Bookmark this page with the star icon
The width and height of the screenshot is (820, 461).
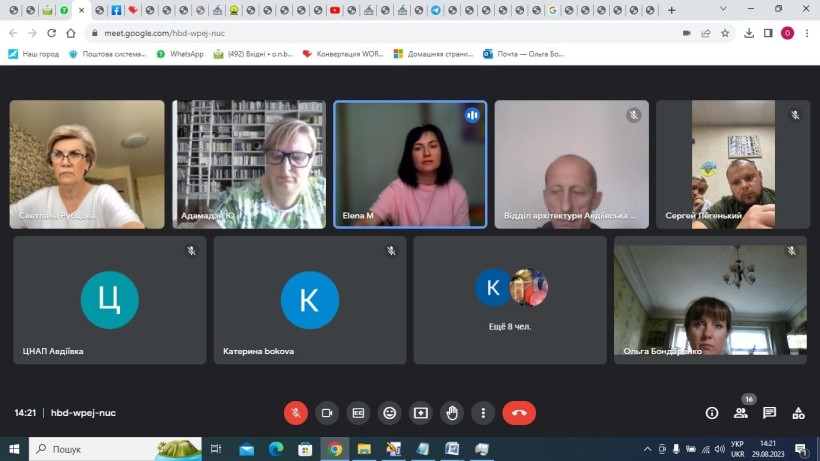pyautogui.click(x=725, y=32)
